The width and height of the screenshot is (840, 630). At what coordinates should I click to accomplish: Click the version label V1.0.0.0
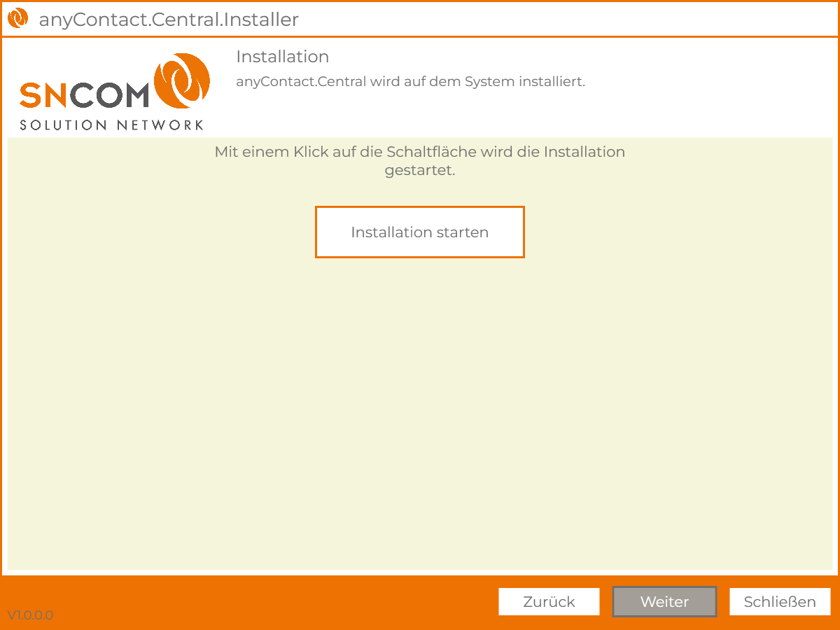click(30, 615)
